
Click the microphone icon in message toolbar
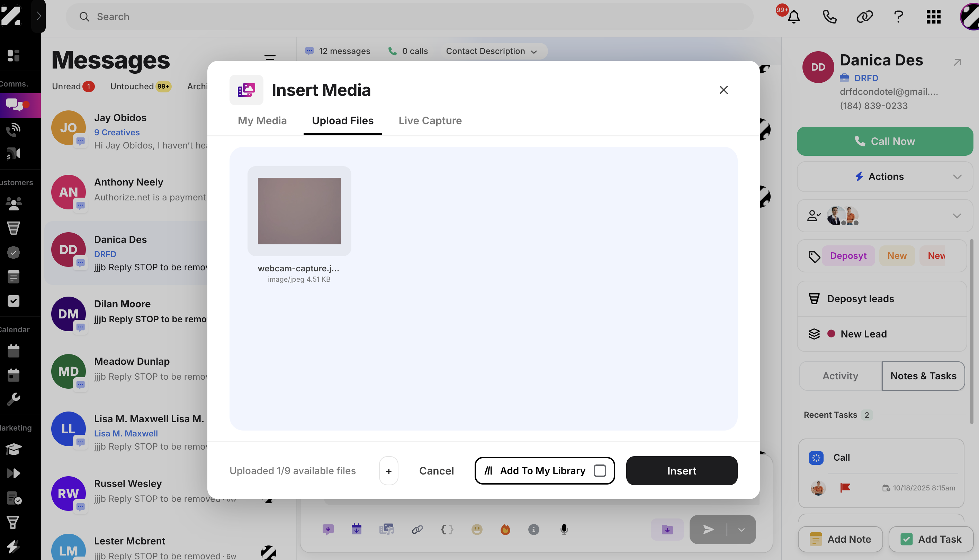pyautogui.click(x=564, y=530)
